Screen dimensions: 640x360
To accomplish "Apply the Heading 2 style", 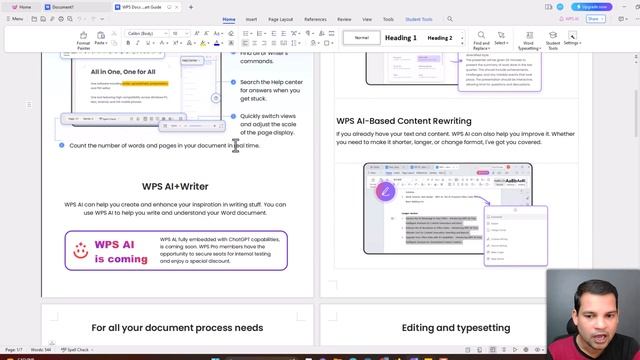I will tap(440, 38).
